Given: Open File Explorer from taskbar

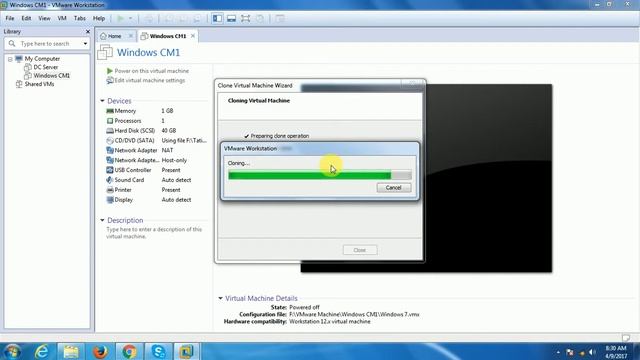Looking at the screenshot, I should point(71,351).
